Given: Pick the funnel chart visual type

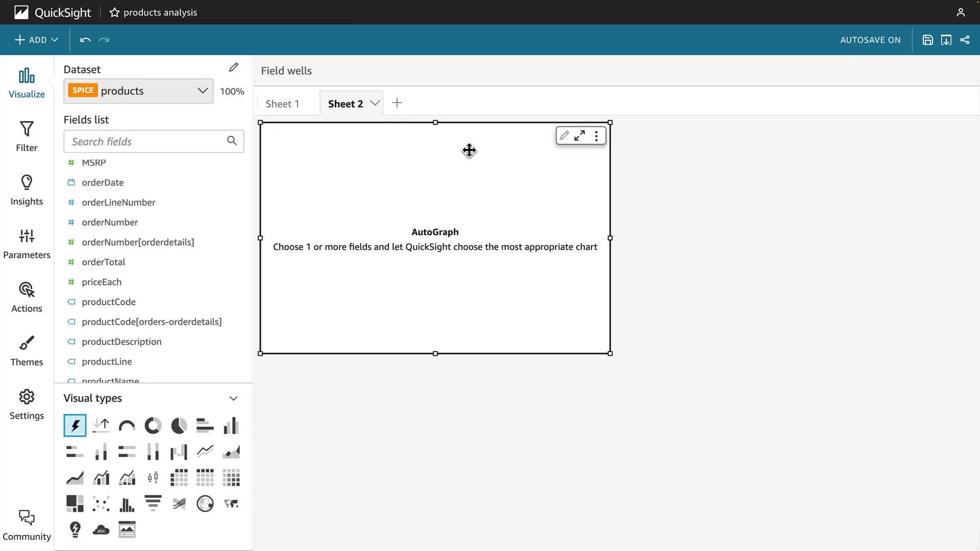Looking at the screenshot, I should pos(153,504).
